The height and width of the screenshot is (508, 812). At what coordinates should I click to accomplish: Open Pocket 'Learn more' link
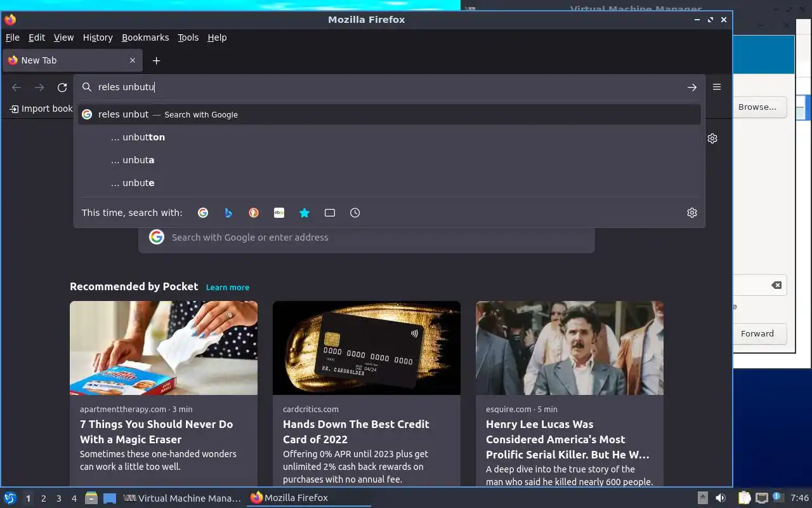click(x=227, y=287)
